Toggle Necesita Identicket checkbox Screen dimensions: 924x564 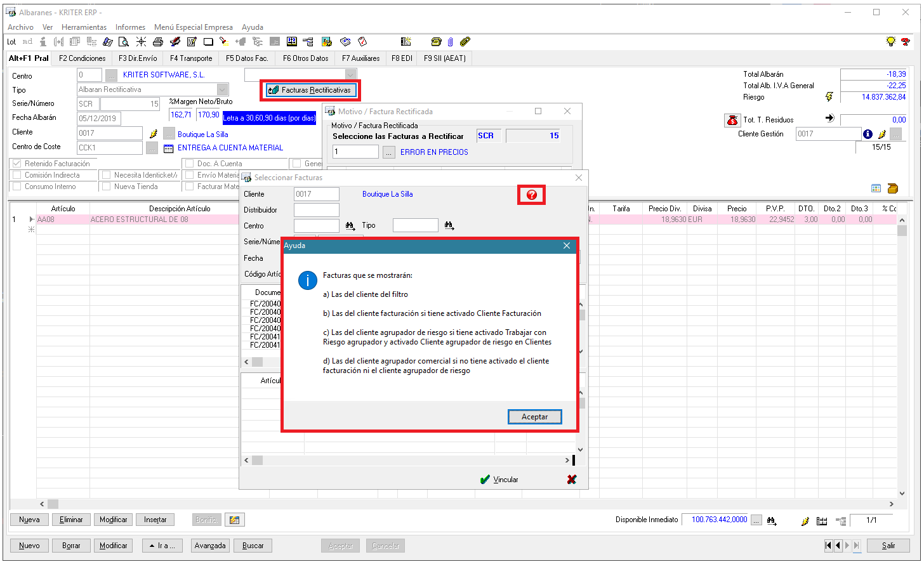coord(107,175)
